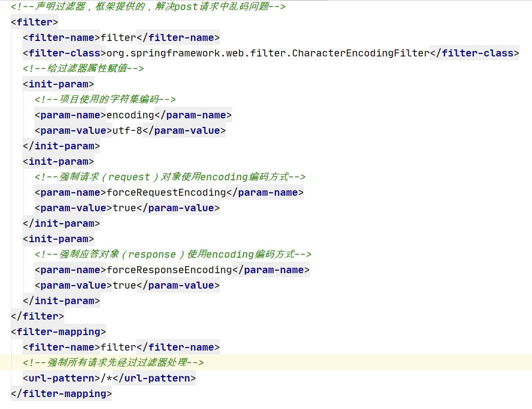
Task: Click the highlighted comment 强制所有请求先经过过滤器处理
Action: click(x=113, y=362)
